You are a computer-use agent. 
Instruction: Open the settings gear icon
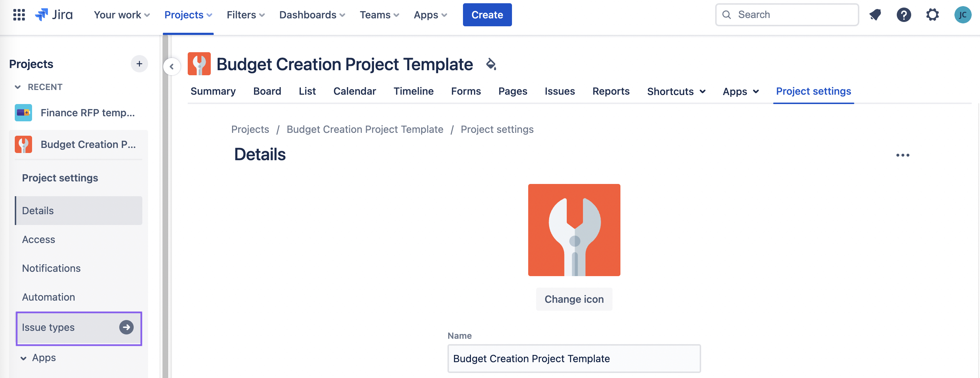point(932,15)
